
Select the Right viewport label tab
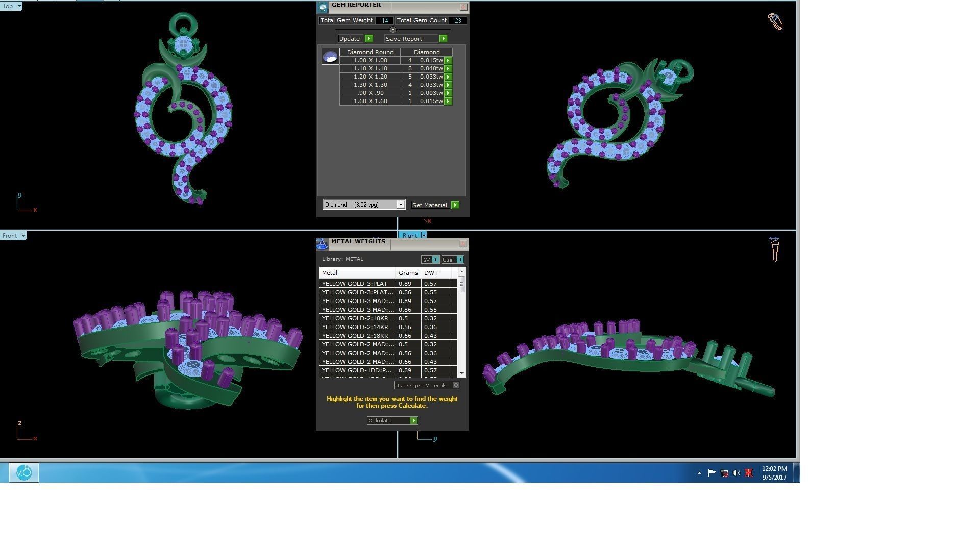409,236
